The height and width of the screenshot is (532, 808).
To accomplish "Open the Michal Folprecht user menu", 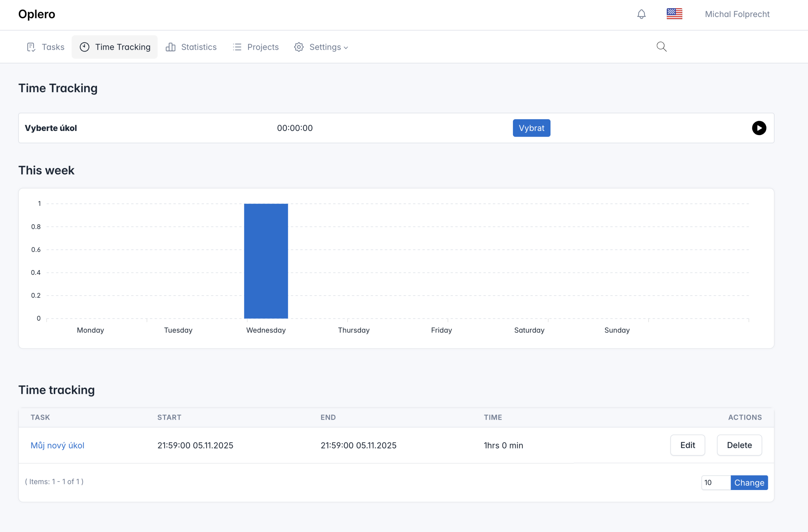I will click(737, 14).
